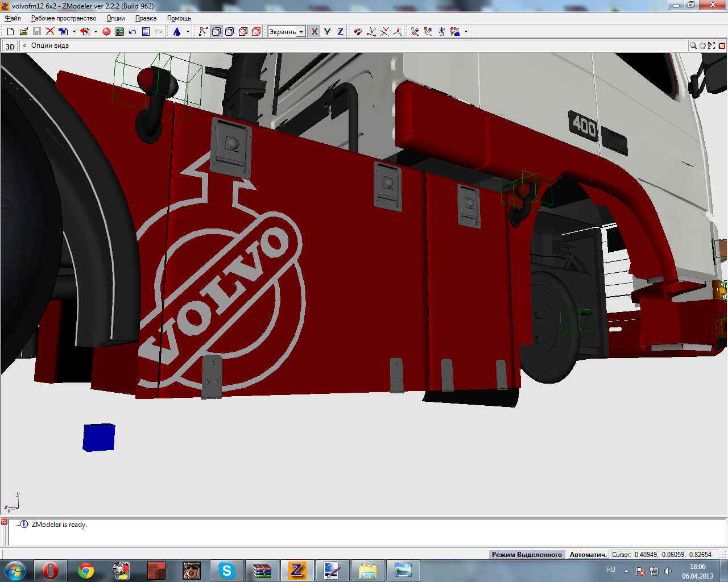
Task: Click the greyed-out Save disk icon
Action: [36, 32]
